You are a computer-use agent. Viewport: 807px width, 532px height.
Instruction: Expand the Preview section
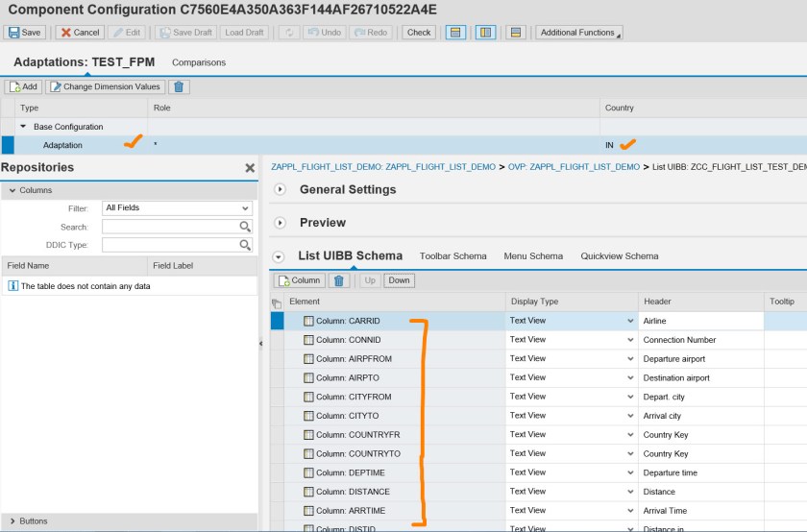281,223
